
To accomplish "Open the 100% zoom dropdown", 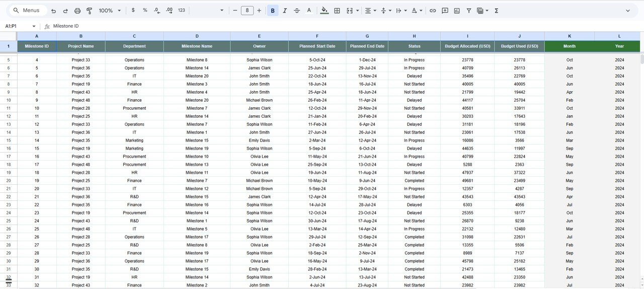I will 110,11.
